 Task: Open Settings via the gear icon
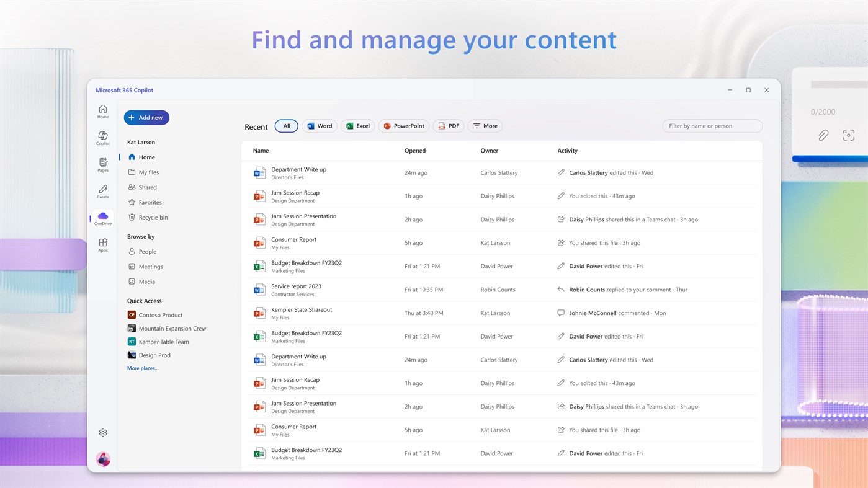click(102, 432)
